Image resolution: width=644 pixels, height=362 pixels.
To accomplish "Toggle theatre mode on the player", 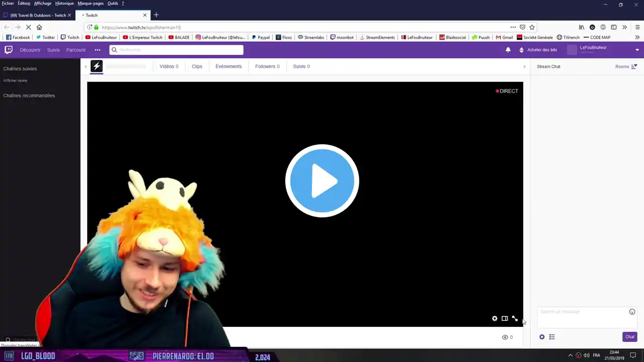I will pyautogui.click(x=505, y=318).
